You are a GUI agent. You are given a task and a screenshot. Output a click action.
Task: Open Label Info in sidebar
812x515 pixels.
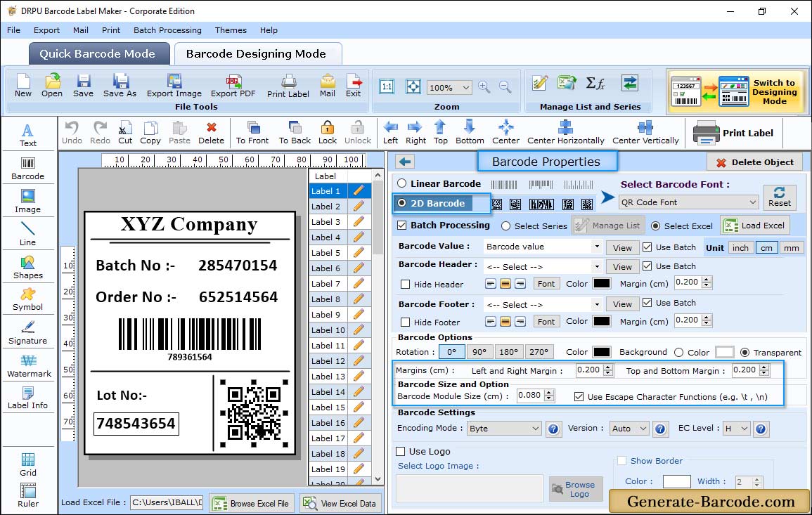(28, 398)
